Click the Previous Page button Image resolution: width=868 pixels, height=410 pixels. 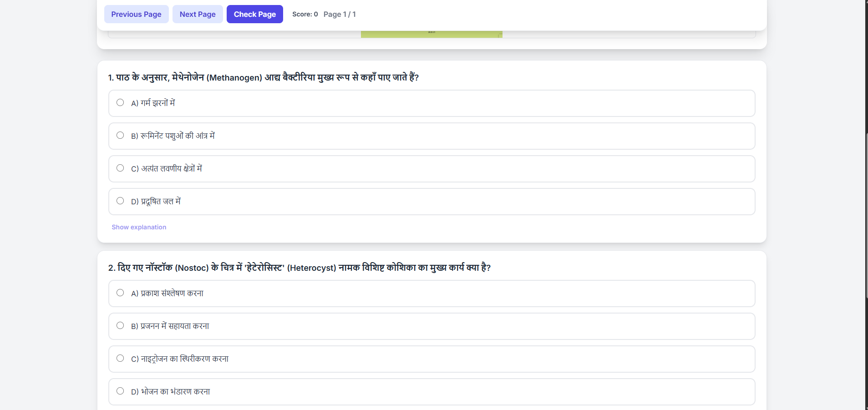tap(136, 14)
